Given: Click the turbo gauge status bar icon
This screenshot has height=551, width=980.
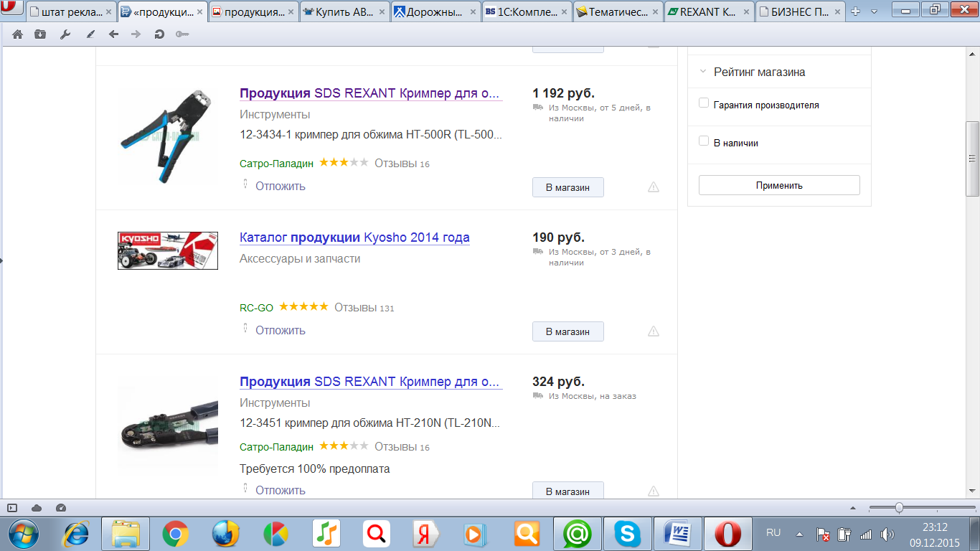Looking at the screenshot, I should (x=61, y=508).
